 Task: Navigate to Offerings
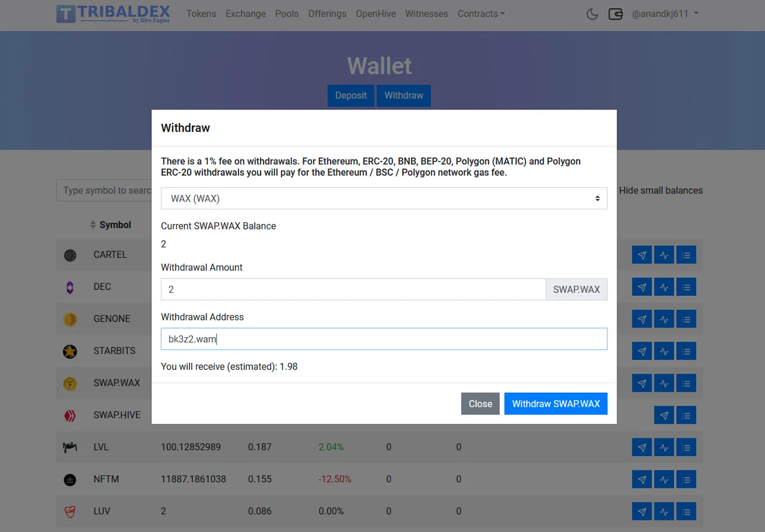point(327,14)
